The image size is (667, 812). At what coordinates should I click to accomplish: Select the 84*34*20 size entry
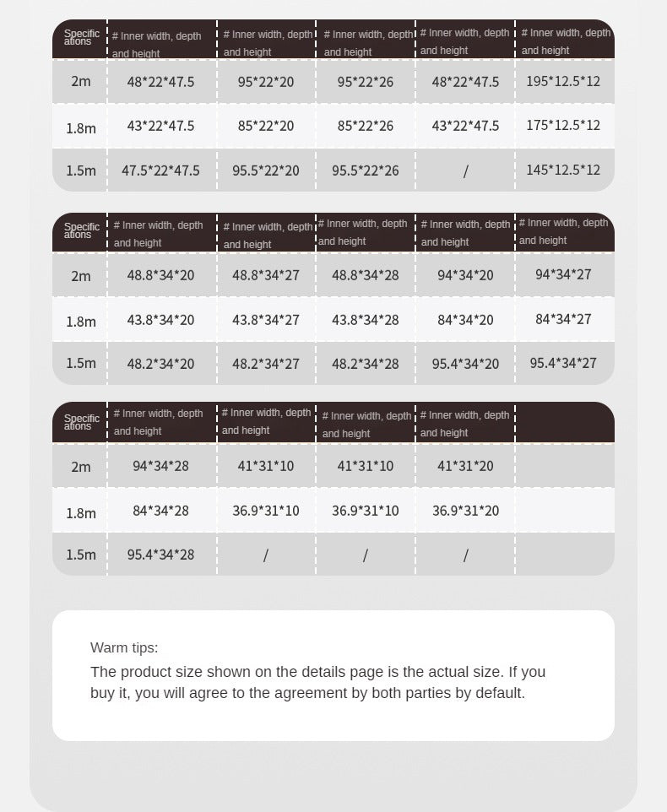coord(465,320)
